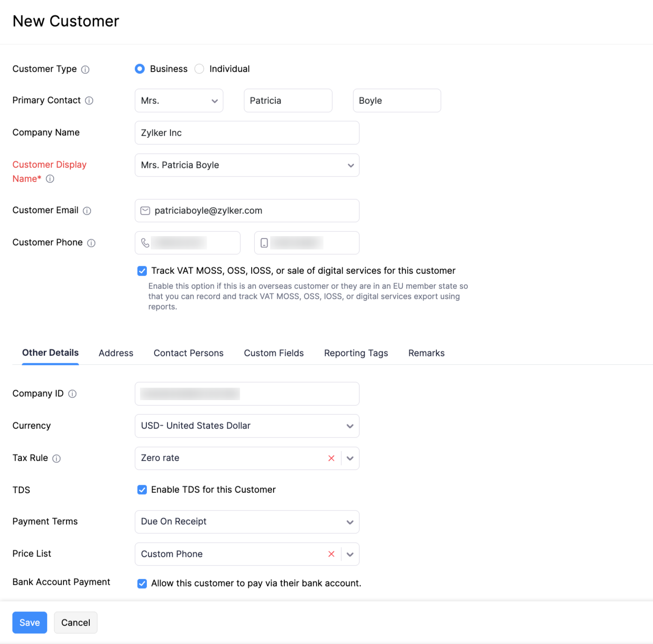The image size is (653, 644).
Task: Click the Company ID info icon
Action: point(73,393)
